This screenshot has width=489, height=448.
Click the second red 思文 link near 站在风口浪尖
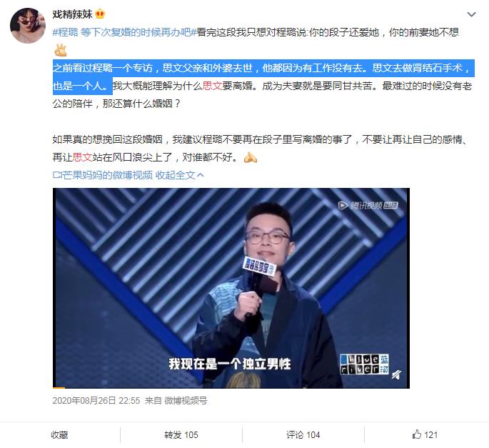coord(82,157)
